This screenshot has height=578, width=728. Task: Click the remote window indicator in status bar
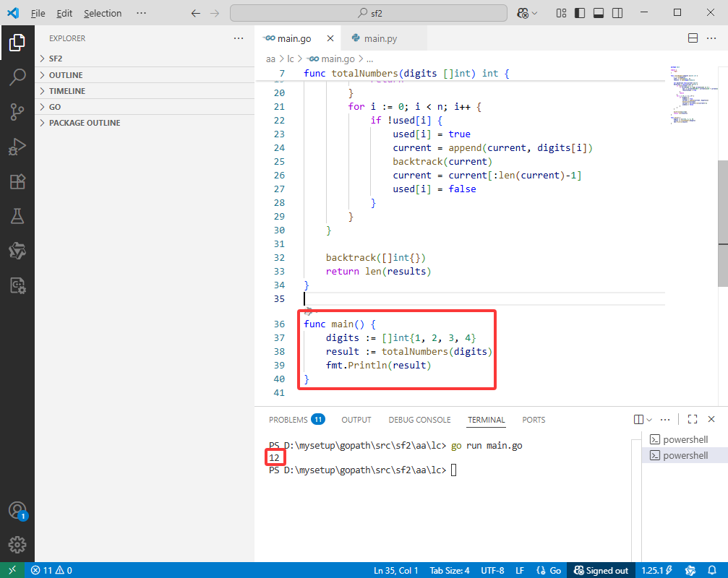coord(12,570)
